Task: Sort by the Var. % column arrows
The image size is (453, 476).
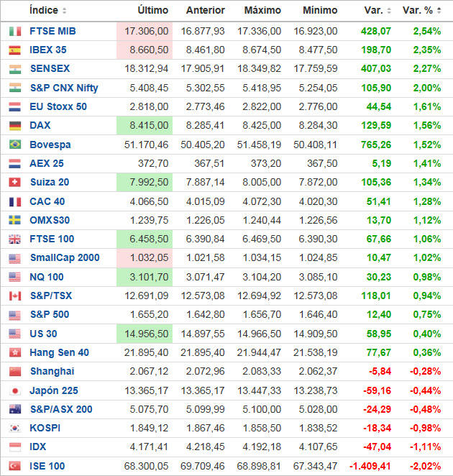Action: pyautogui.click(x=439, y=11)
